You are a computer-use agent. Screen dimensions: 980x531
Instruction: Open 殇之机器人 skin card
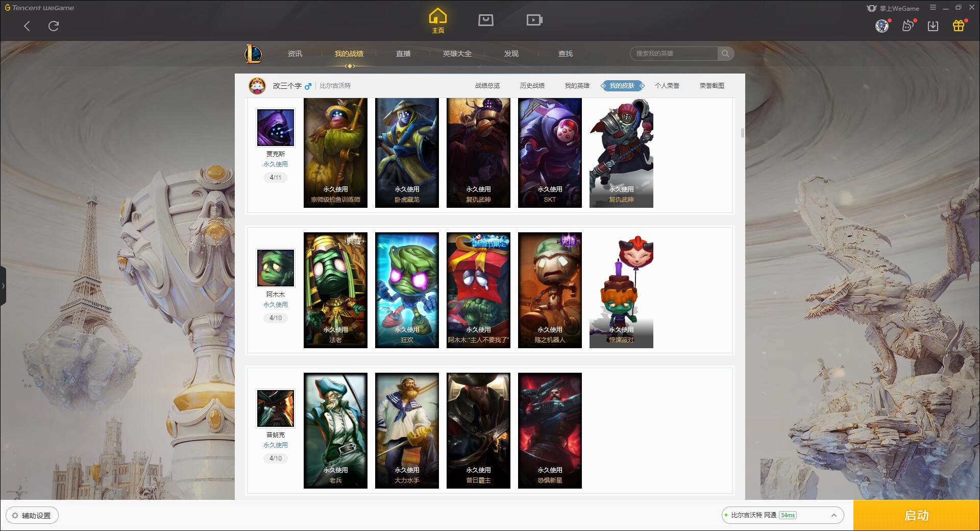coord(550,290)
